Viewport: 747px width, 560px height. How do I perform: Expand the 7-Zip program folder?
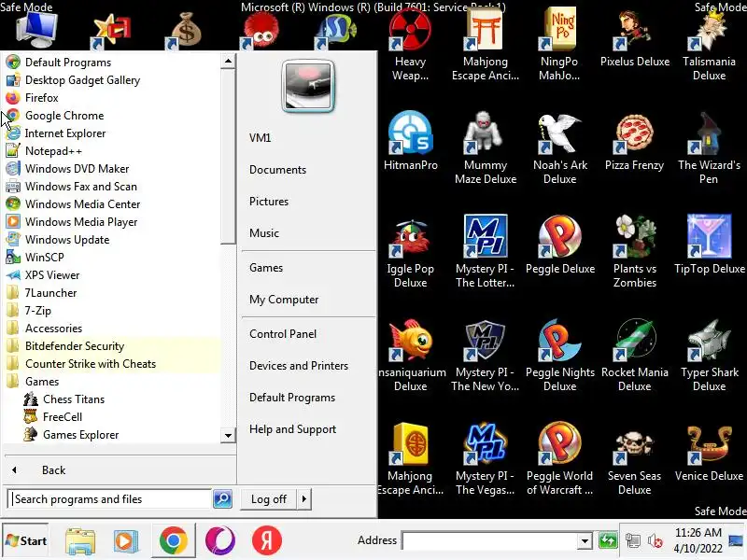[37, 311]
